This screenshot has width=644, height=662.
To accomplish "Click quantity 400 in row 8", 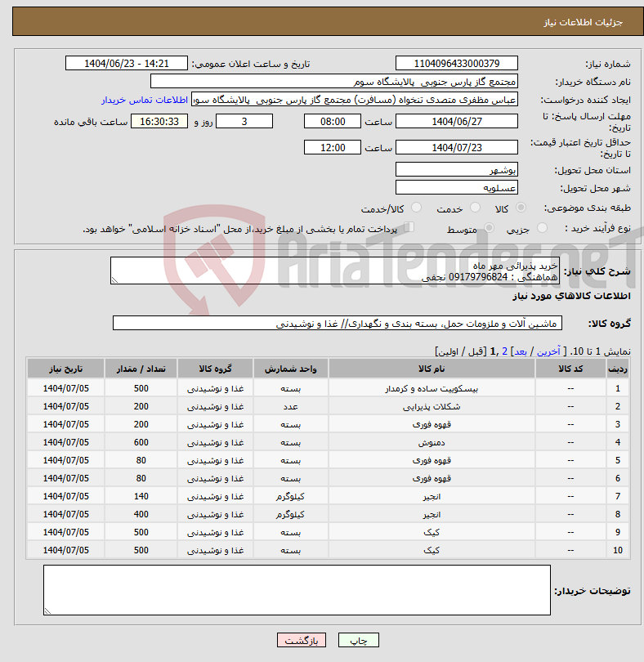I will pyautogui.click(x=141, y=514).
